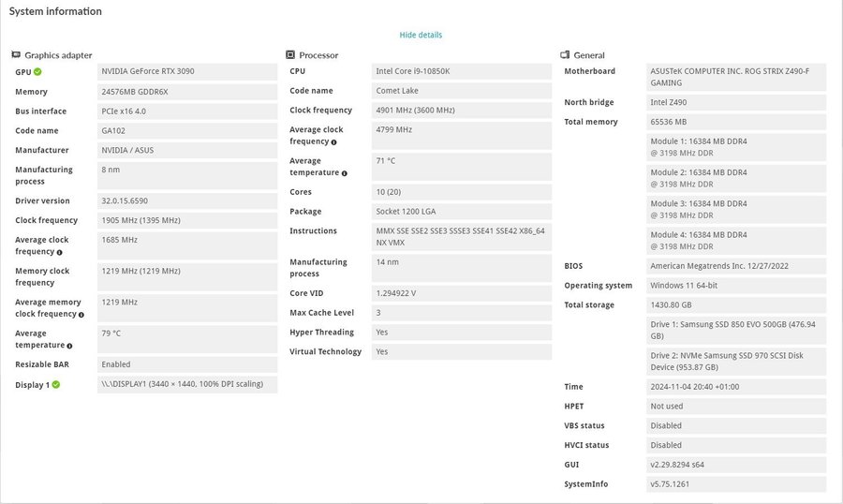Click info icon for GPU average temperature
The width and height of the screenshot is (843, 504).
[x=69, y=346]
